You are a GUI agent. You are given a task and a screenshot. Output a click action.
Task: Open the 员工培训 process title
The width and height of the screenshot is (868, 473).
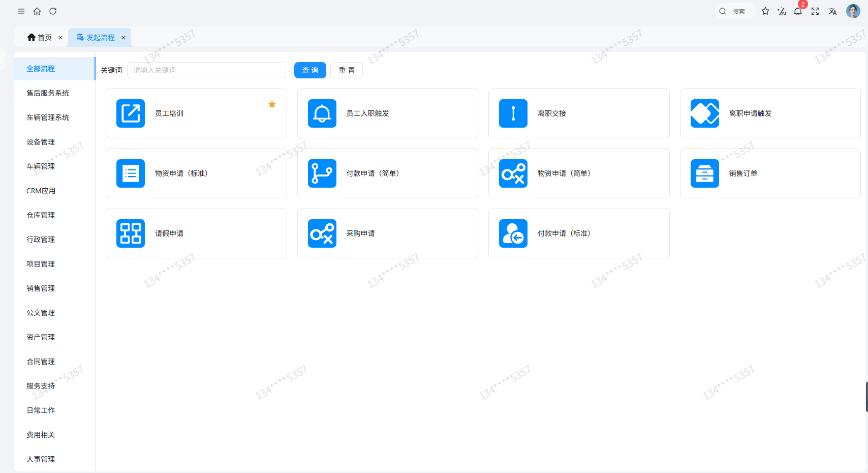[x=169, y=113]
